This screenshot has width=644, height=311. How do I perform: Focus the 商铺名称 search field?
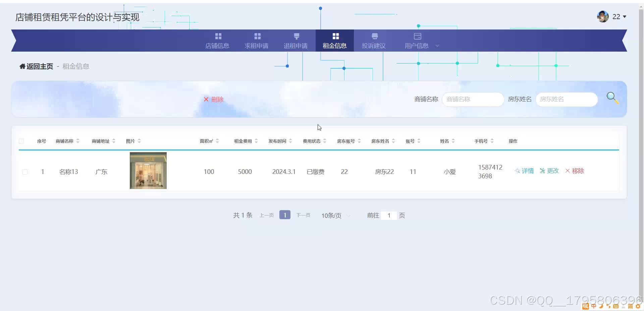click(473, 99)
